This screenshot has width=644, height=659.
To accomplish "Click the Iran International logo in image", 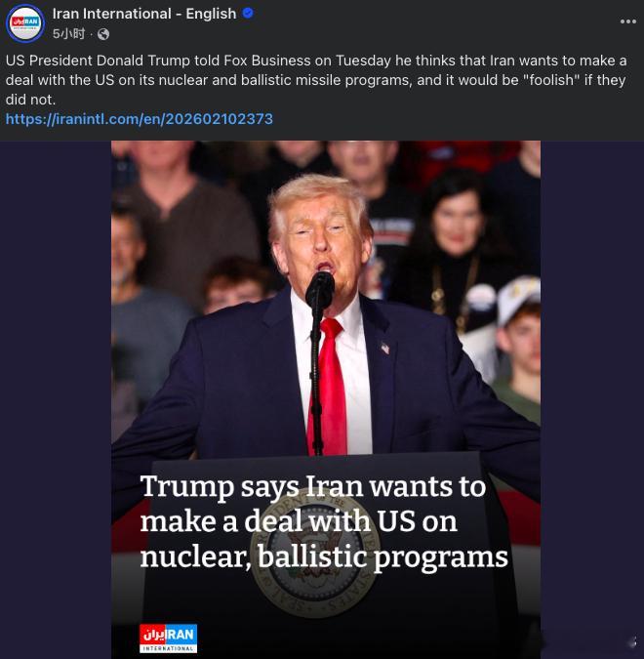I will click(x=168, y=638).
